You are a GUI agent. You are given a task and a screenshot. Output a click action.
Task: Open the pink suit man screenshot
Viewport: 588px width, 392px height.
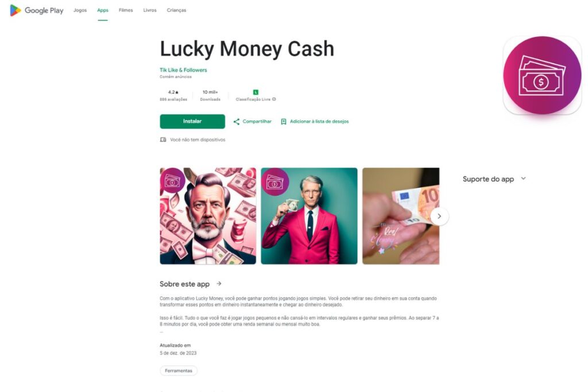309,216
